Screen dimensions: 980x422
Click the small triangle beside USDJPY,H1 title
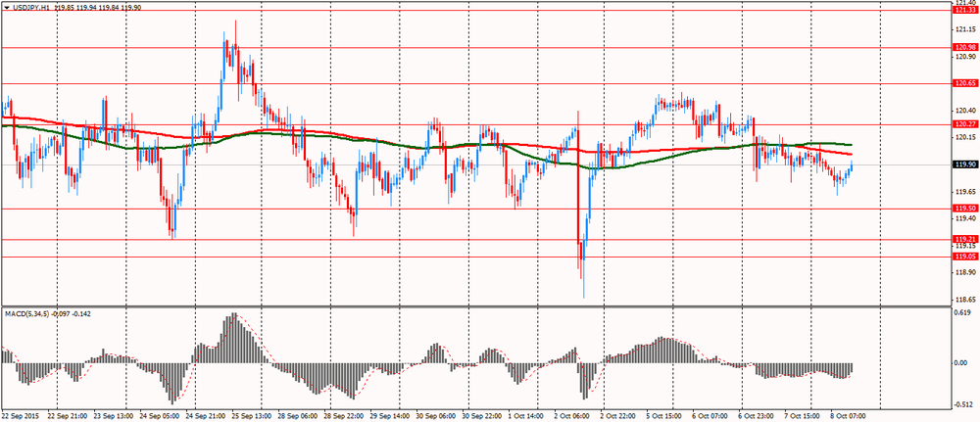(x=6, y=7)
